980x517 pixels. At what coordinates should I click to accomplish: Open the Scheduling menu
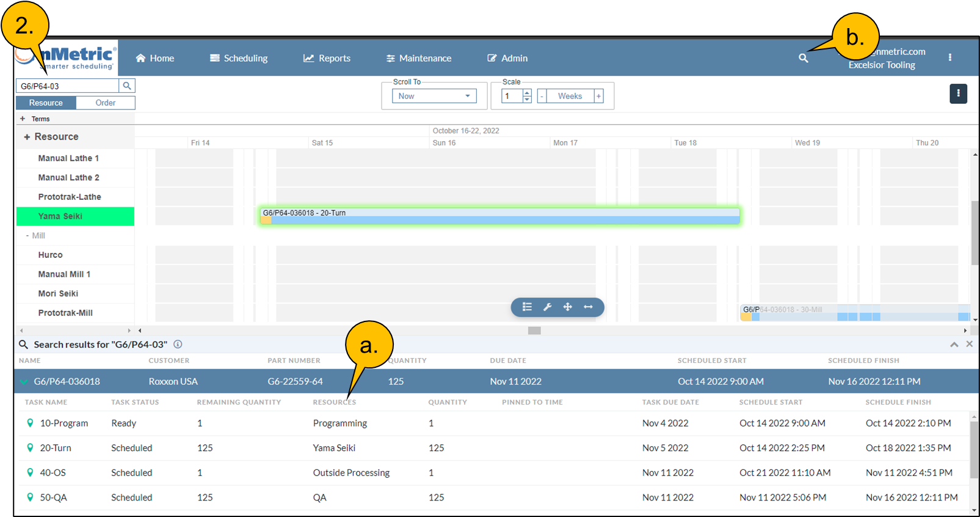point(239,58)
